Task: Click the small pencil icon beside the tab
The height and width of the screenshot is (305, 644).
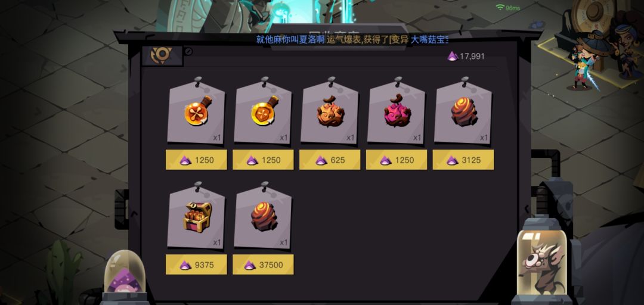Action: coord(188,51)
